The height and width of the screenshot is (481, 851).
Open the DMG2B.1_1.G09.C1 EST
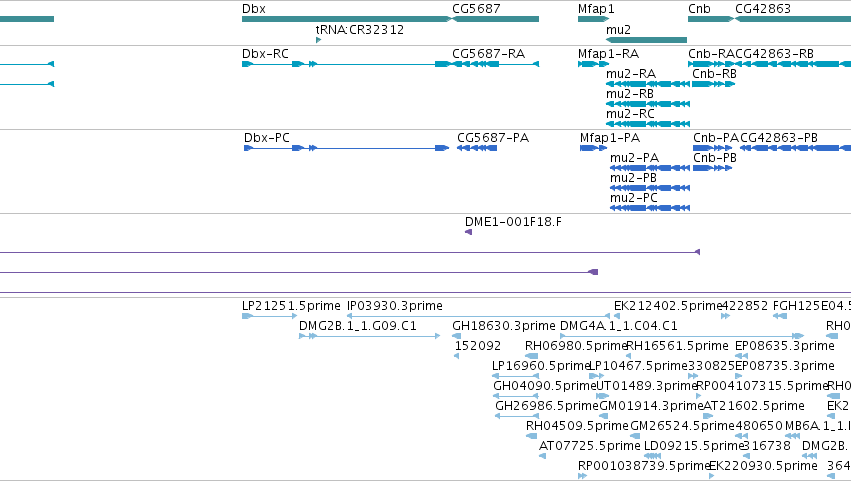tap(370, 337)
